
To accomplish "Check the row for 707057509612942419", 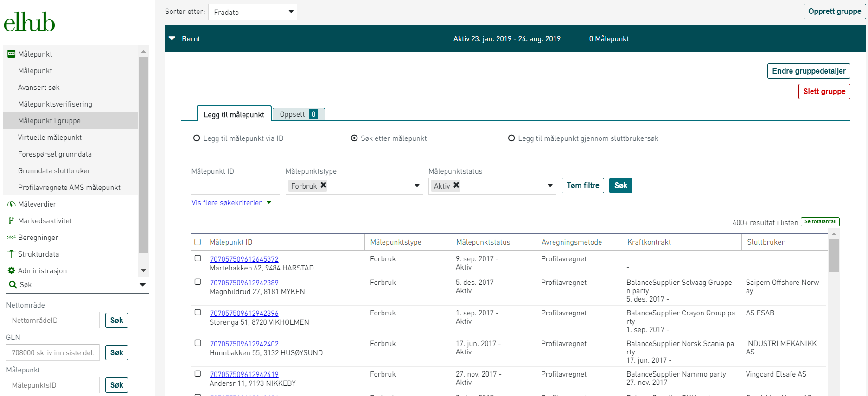I will 198,373.
